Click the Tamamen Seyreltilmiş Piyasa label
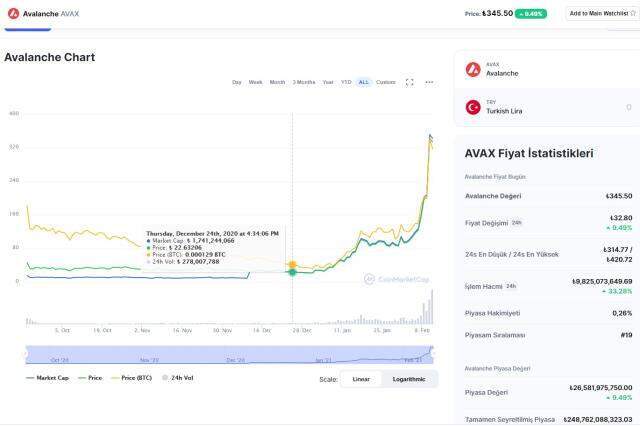 click(510, 419)
